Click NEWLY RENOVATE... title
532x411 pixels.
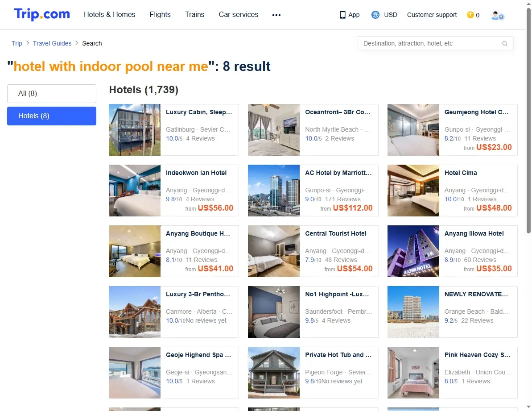pos(476,295)
